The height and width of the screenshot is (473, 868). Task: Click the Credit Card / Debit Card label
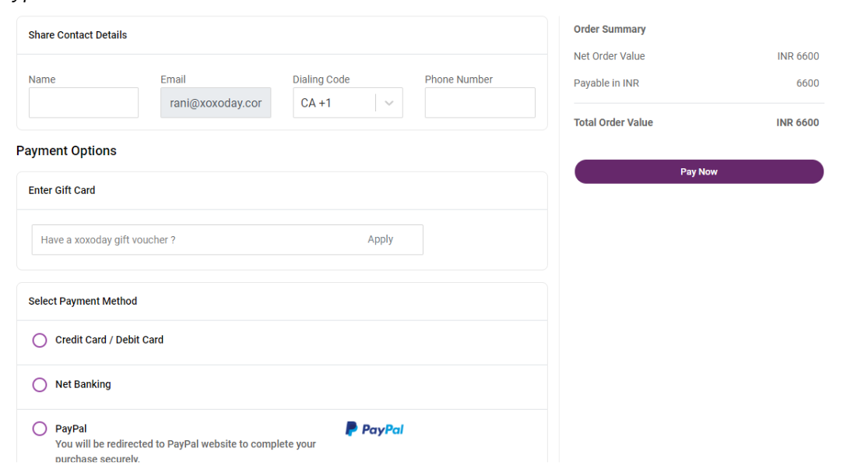pyautogui.click(x=109, y=340)
